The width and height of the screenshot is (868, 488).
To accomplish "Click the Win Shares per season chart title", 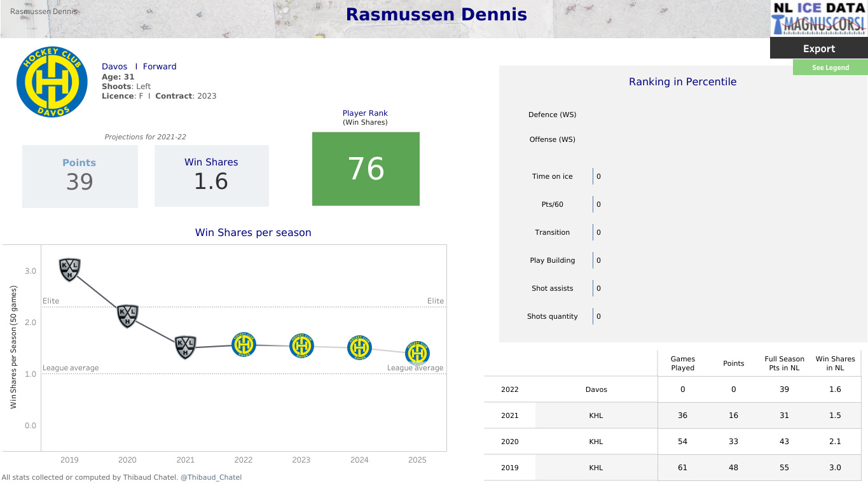I will point(253,232).
